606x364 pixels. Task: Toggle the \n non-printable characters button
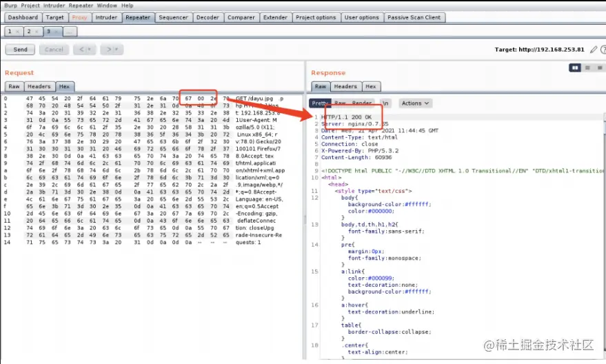[385, 103]
